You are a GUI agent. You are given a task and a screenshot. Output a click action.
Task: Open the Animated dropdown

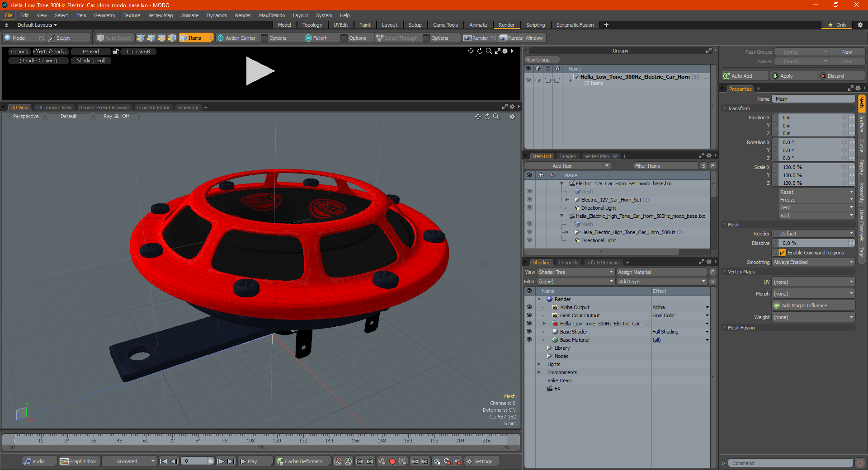(x=129, y=461)
